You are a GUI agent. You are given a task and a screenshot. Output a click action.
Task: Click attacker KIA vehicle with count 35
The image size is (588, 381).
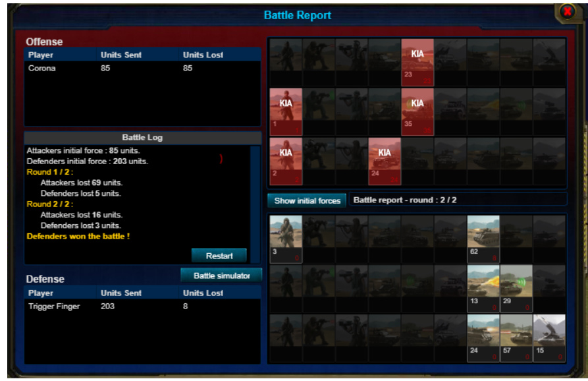click(417, 111)
